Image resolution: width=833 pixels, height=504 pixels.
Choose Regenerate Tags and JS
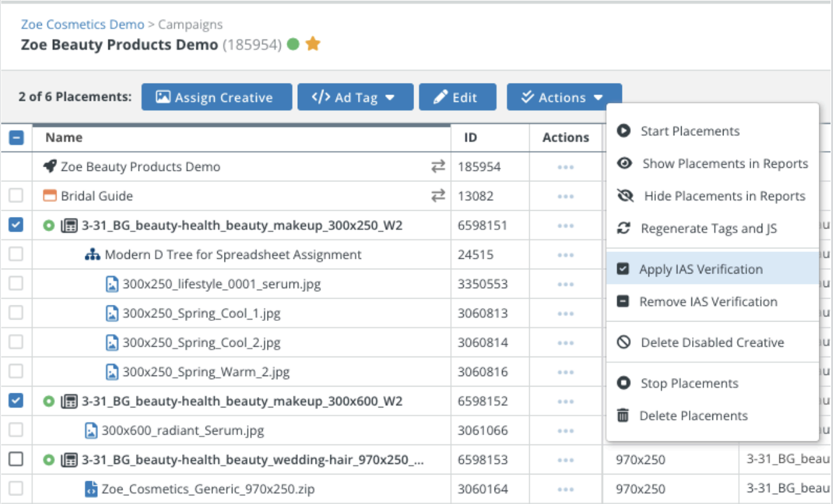coord(712,229)
